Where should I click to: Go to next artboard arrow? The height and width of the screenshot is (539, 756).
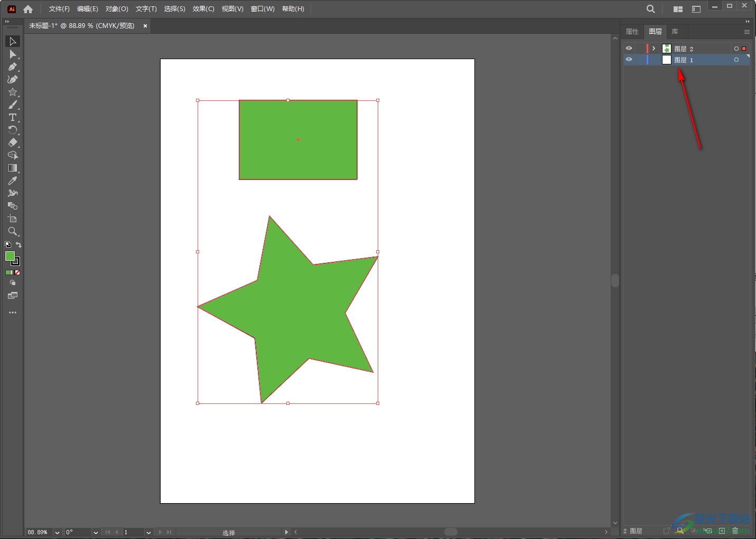tap(161, 532)
